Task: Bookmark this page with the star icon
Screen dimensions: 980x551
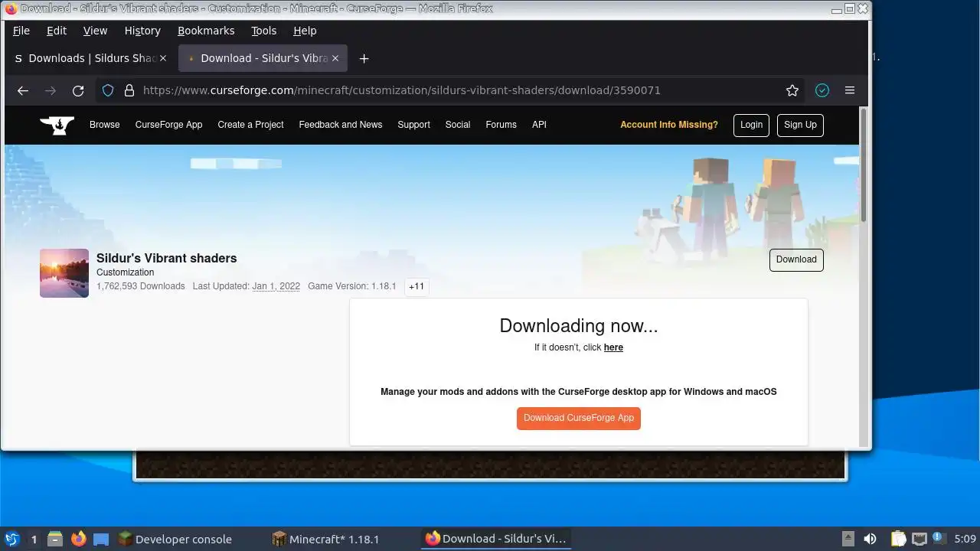Action: pos(792,90)
